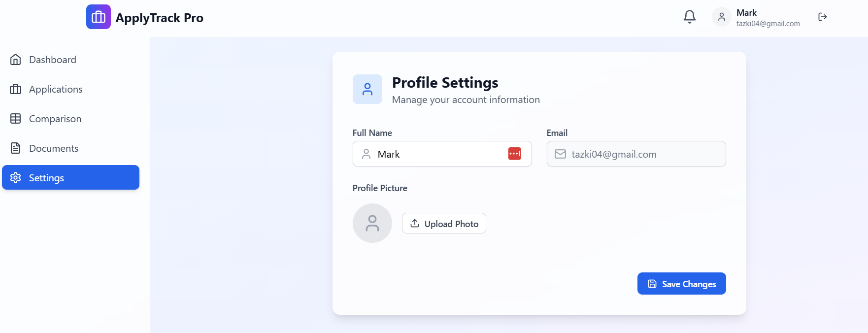Click the Documents file icon
The image size is (868, 333).
point(16,148)
